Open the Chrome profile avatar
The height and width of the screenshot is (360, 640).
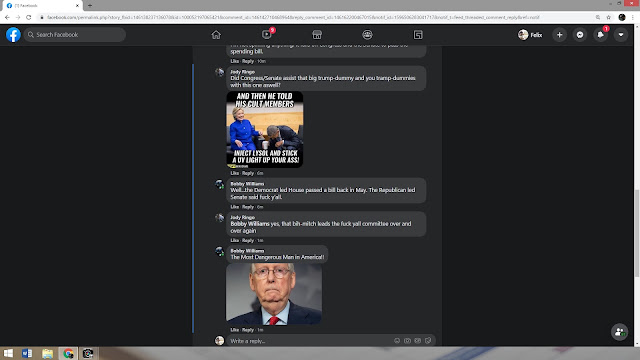pos(622,17)
